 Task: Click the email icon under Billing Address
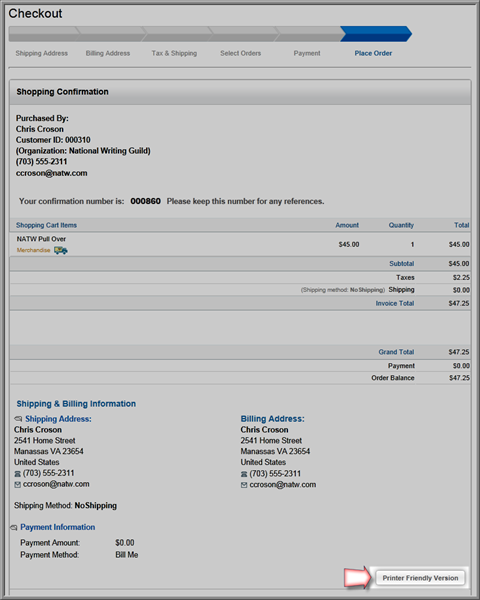tap(244, 485)
